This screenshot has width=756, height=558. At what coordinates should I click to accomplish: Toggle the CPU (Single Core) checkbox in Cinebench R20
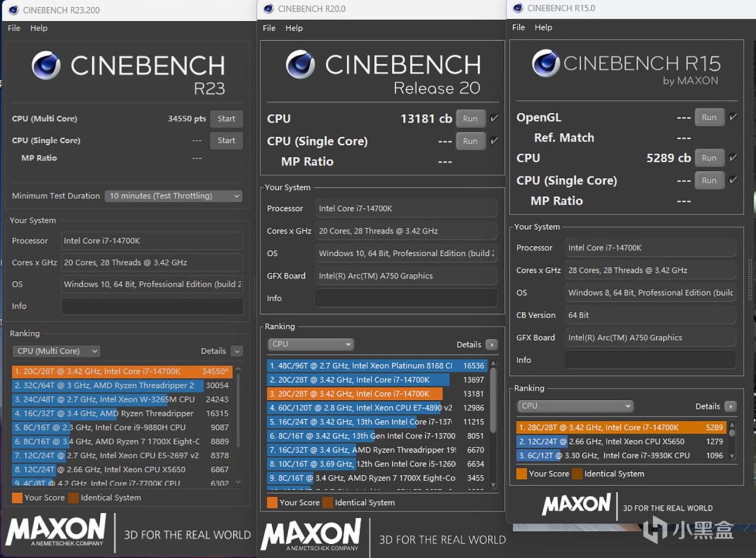click(x=494, y=141)
